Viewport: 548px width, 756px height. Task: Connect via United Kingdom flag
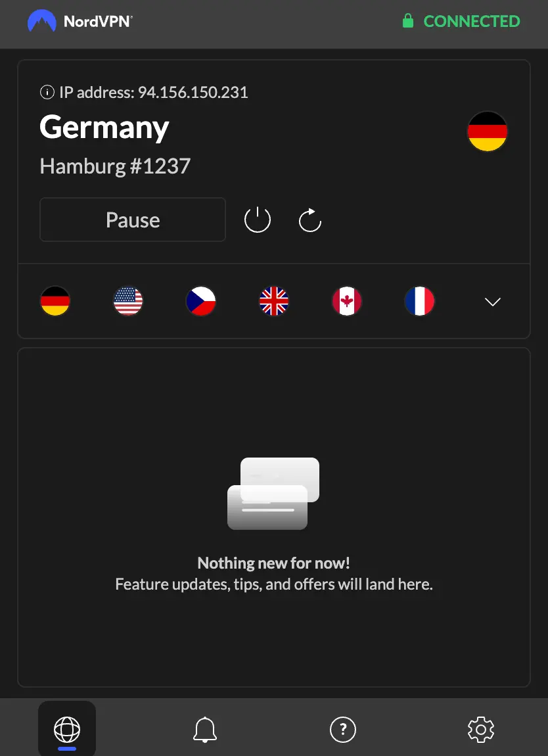point(274,301)
